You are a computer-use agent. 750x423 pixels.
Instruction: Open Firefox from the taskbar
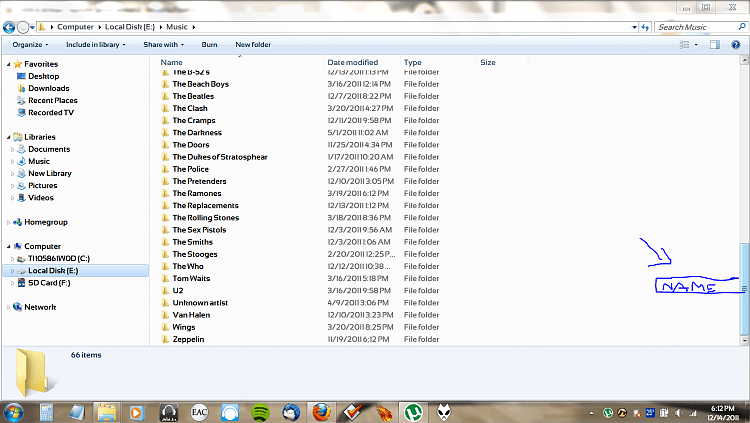point(321,412)
